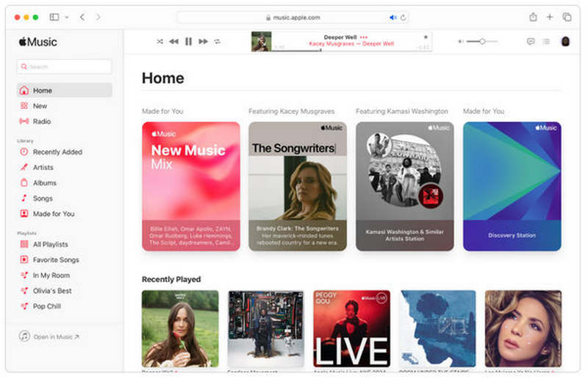The image size is (588, 379).
Task: Skip to the previous track
Action: (173, 41)
